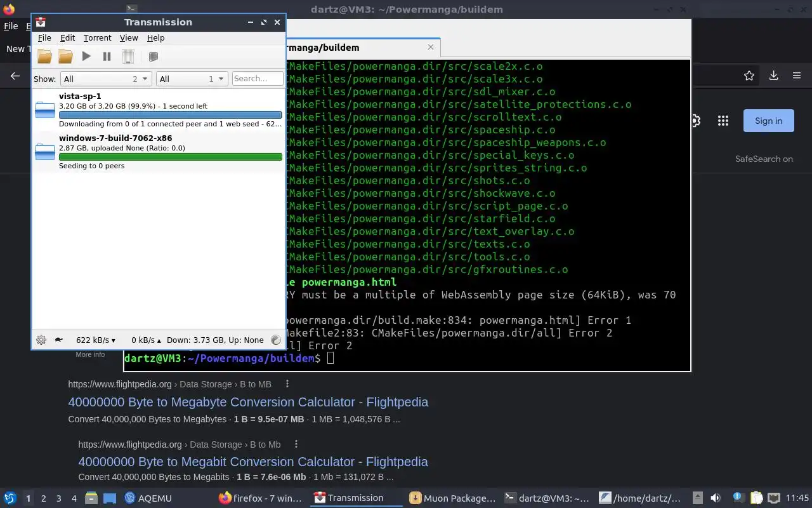
Task: Open Transmission File menu
Action: tap(44, 38)
